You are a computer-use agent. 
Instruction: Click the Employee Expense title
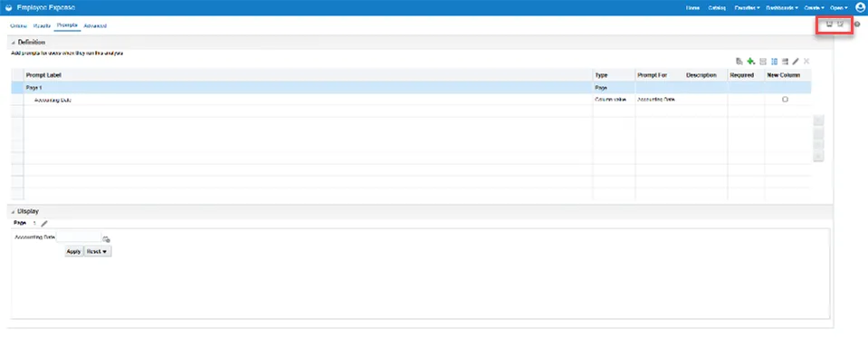point(46,8)
